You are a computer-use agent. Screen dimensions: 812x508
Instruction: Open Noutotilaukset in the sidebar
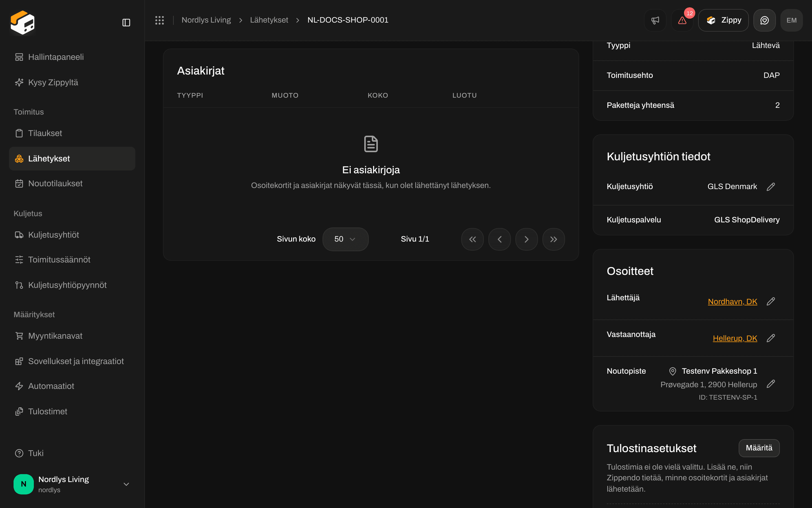pos(72,183)
